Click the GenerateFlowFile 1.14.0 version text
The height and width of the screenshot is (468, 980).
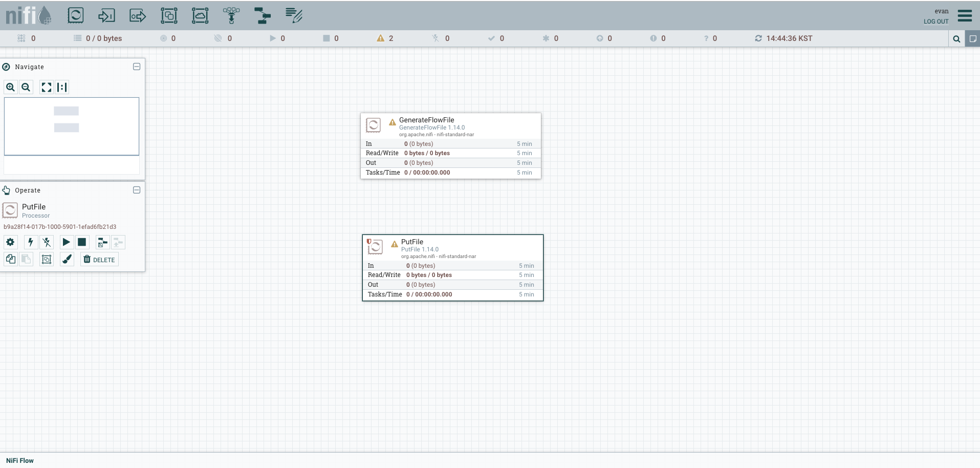click(432, 127)
